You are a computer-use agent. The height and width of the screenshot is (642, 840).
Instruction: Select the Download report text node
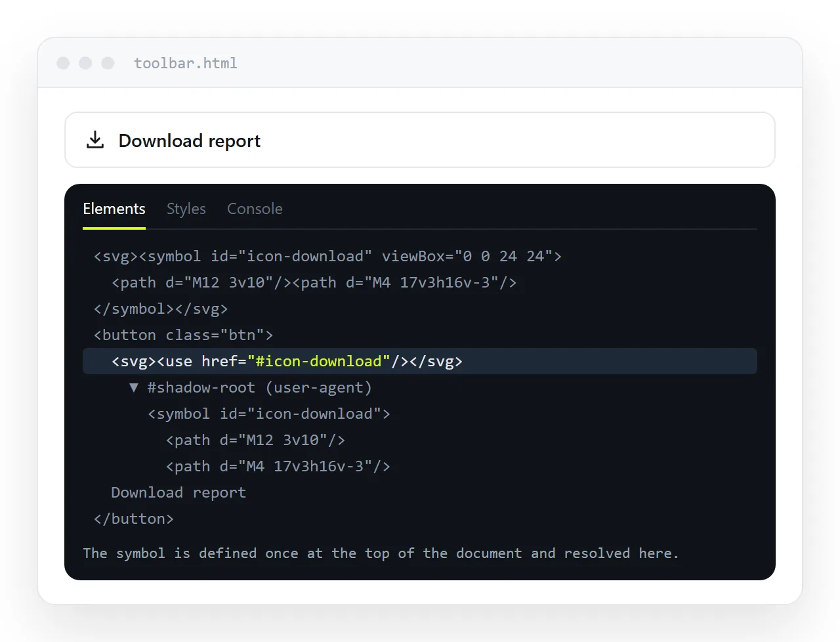pos(178,492)
